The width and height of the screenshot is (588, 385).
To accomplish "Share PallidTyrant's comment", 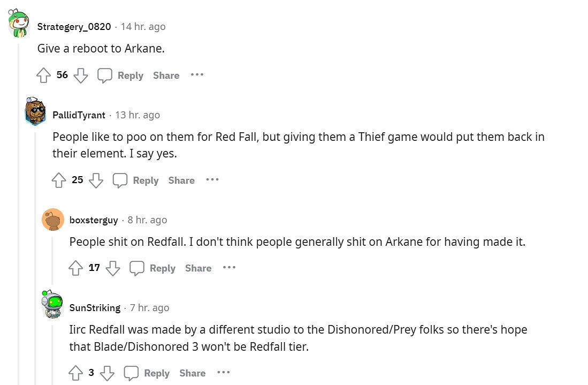I will coord(181,180).
